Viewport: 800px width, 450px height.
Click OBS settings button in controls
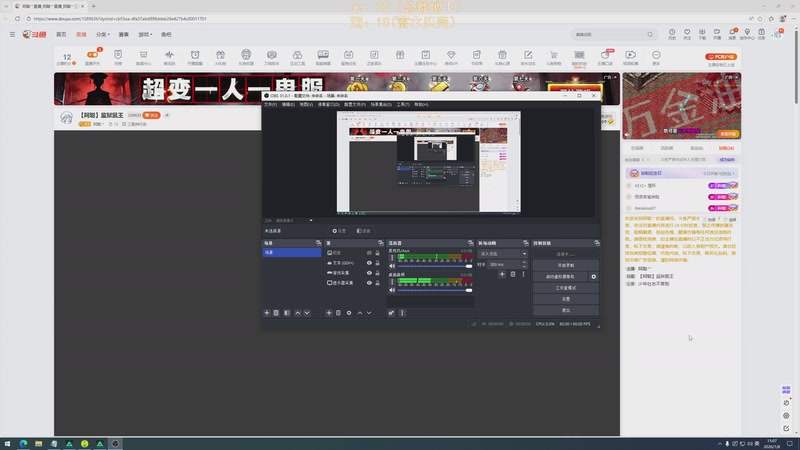coord(565,299)
